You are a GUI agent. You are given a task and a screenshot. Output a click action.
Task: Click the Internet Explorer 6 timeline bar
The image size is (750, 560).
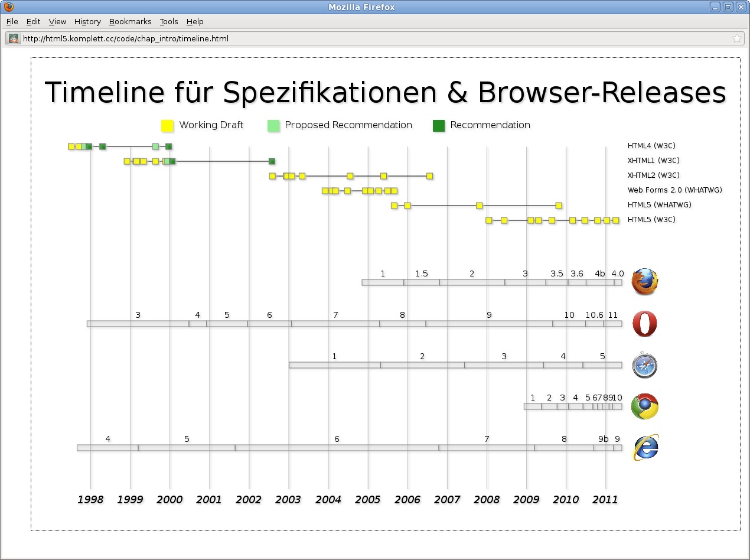[337, 448]
